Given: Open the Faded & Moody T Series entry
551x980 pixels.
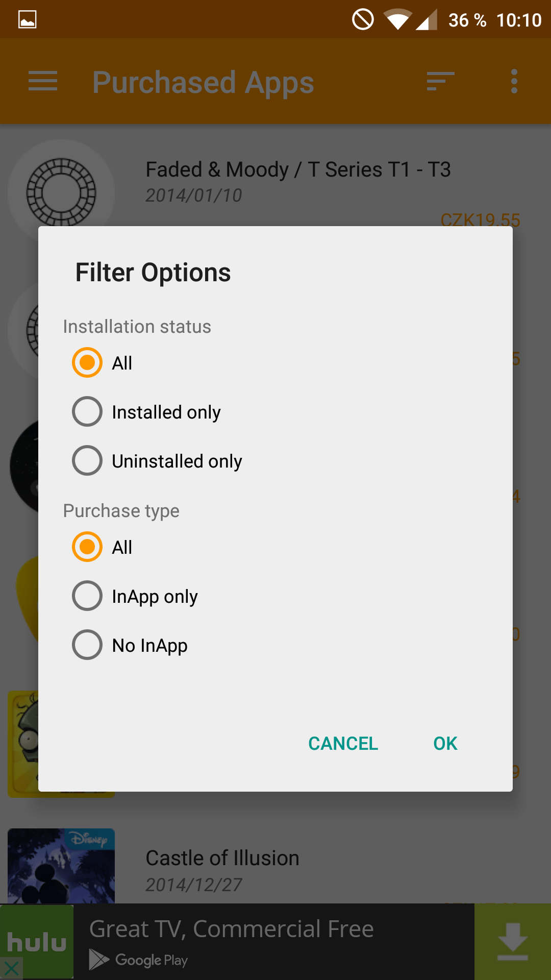Looking at the screenshot, I should pyautogui.click(x=298, y=170).
